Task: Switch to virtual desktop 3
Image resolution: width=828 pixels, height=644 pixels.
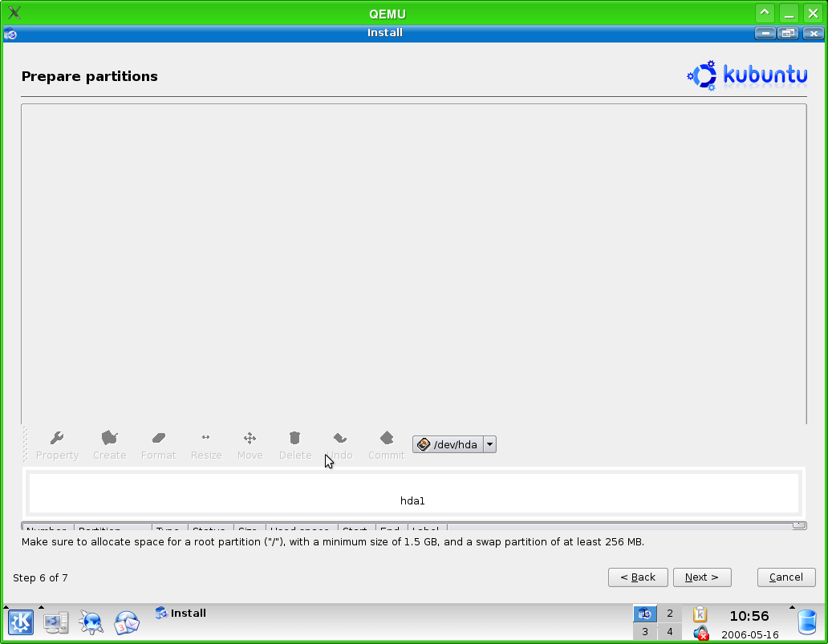Action: 645,632
